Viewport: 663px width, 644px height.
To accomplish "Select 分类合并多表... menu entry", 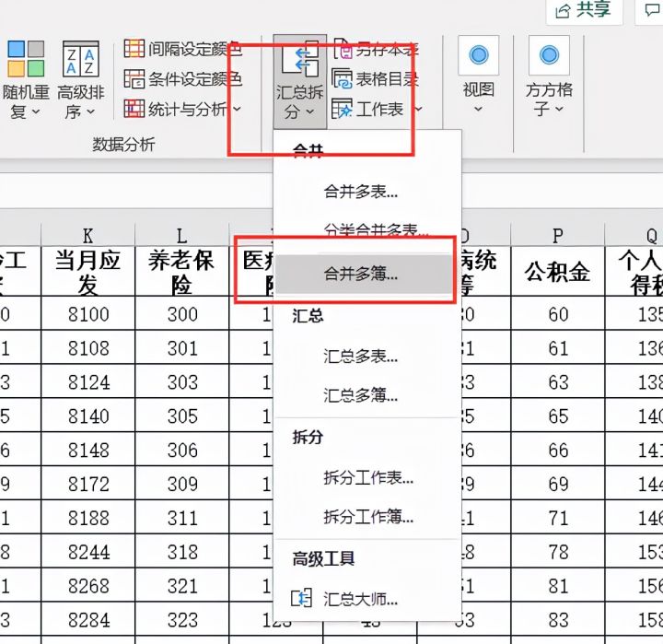I will coord(367,231).
